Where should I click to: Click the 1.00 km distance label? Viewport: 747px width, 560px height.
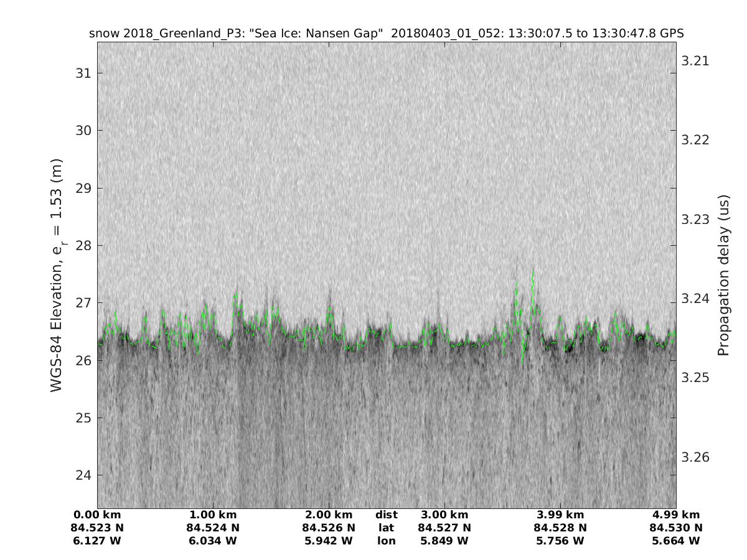[x=213, y=515]
